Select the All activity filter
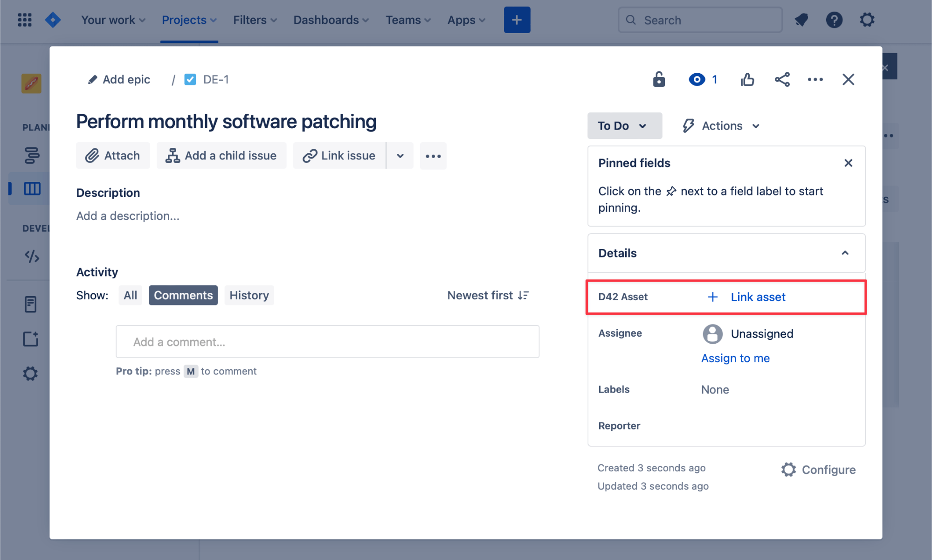The image size is (932, 560). 130,295
